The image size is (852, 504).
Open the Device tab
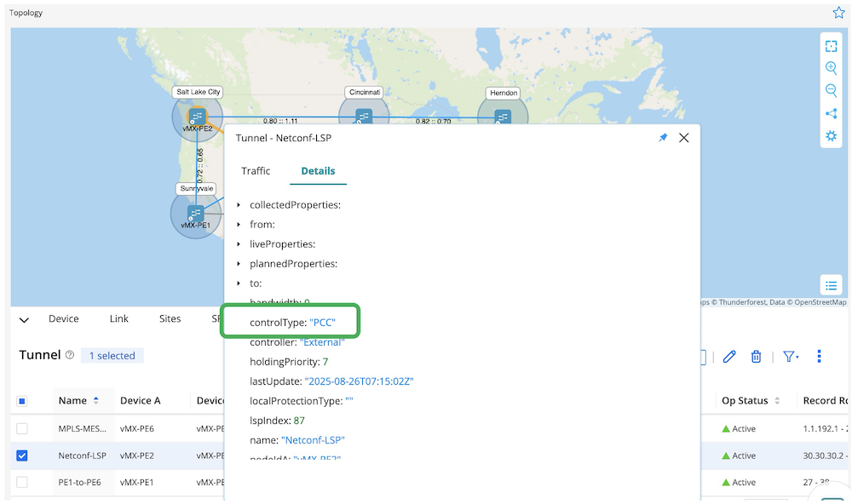tap(64, 318)
